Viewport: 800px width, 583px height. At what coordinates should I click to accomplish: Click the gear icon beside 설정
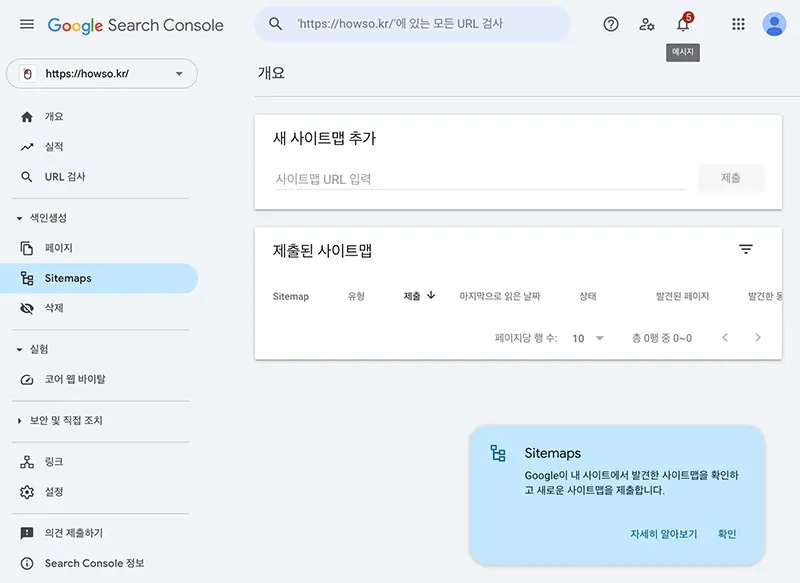pos(27,492)
